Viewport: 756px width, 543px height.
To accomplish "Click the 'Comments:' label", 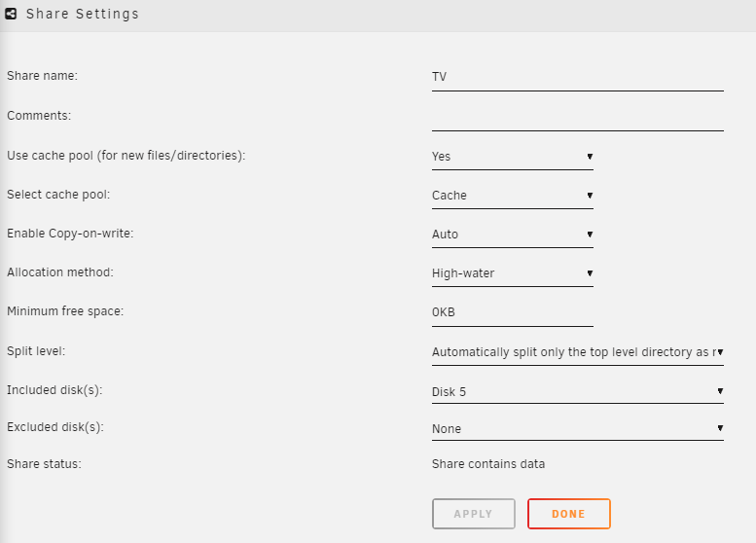I will 39,116.
